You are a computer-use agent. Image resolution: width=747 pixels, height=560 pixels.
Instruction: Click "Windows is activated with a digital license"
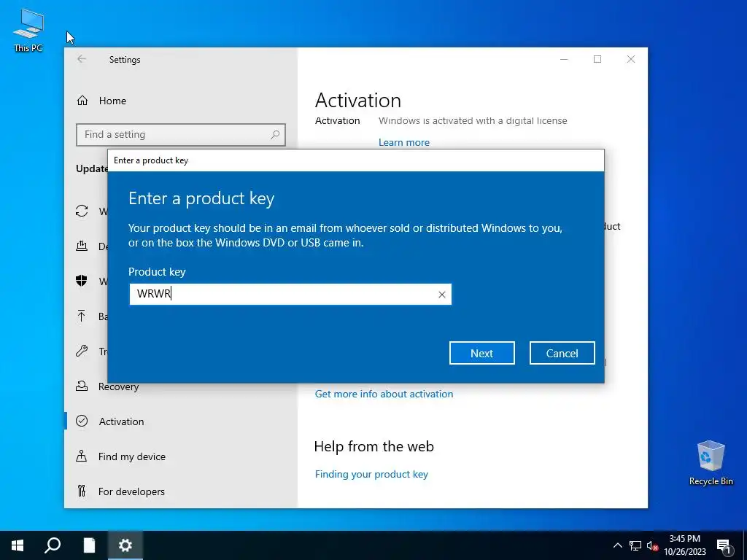(x=473, y=120)
